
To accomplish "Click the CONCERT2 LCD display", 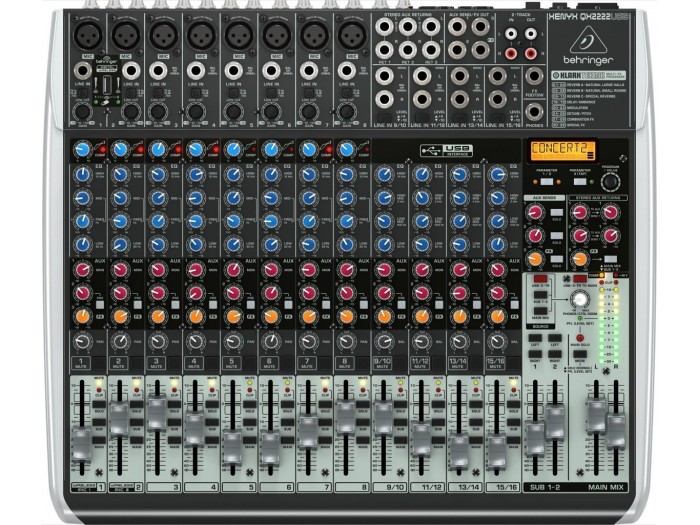I will (x=563, y=150).
